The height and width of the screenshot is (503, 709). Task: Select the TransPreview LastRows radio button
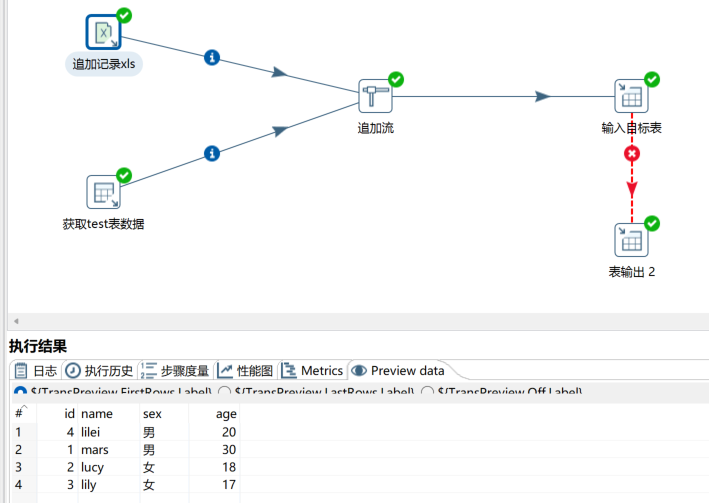click(x=226, y=392)
